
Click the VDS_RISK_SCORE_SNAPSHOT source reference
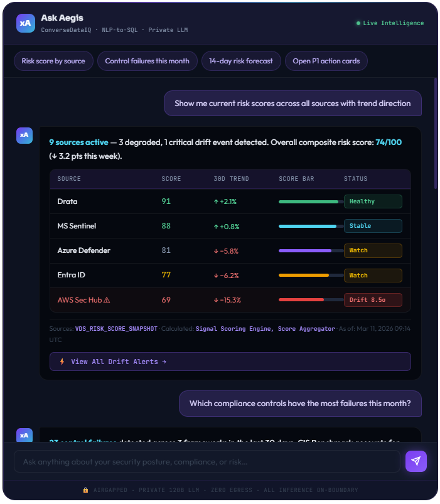tap(116, 329)
